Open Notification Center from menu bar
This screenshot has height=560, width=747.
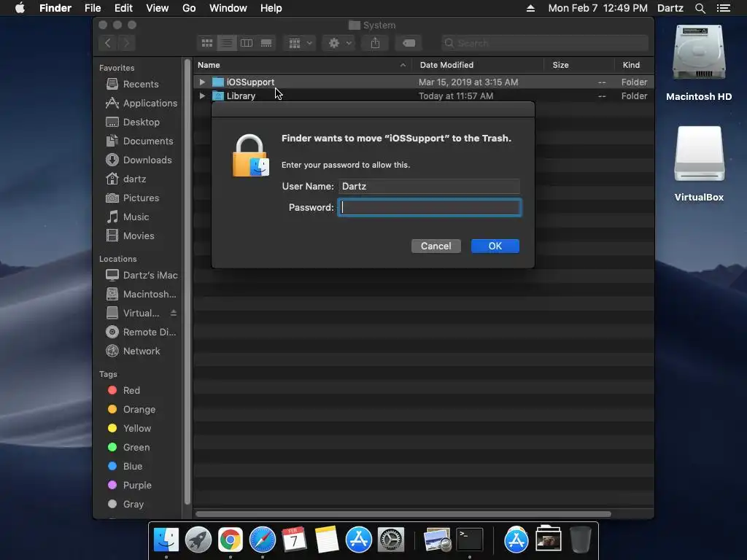pyautogui.click(x=723, y=8)
